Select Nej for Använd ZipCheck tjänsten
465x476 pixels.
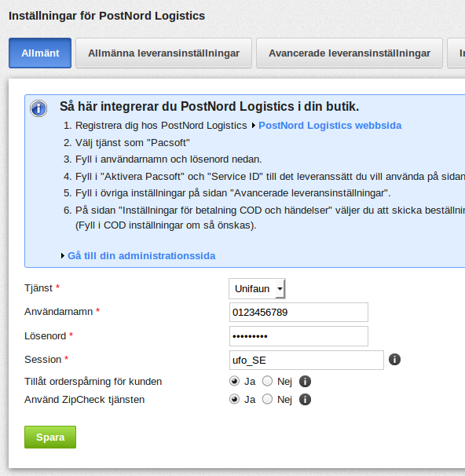point(267,399)
